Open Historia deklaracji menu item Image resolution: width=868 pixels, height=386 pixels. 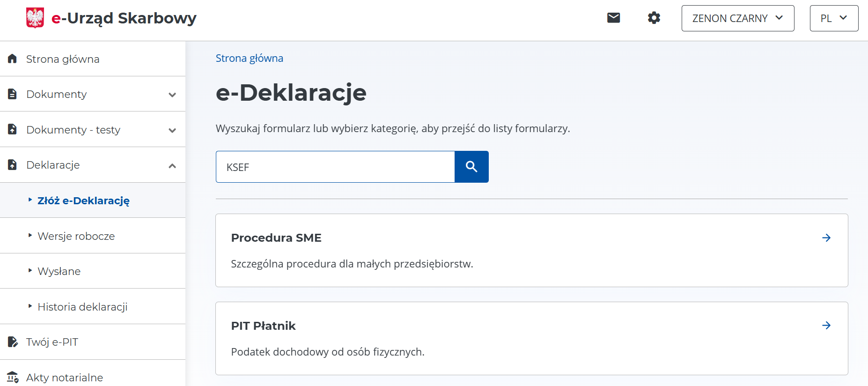(82, 307)
